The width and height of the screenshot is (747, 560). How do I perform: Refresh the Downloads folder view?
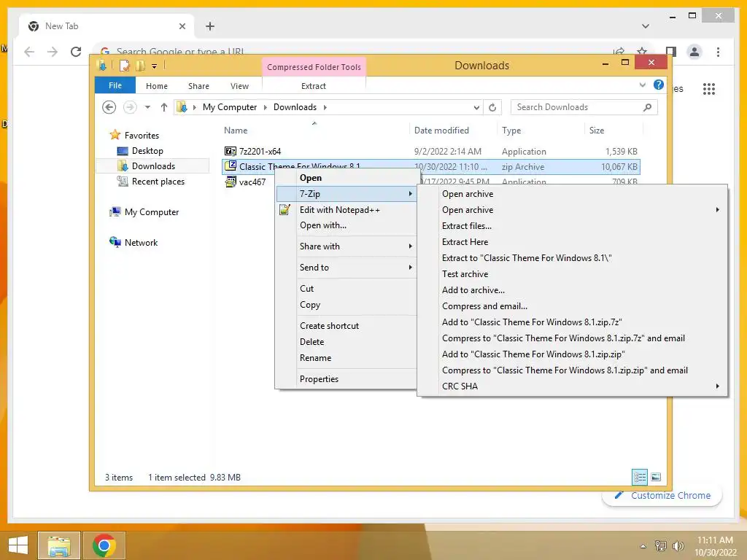(x=492, y=107)
